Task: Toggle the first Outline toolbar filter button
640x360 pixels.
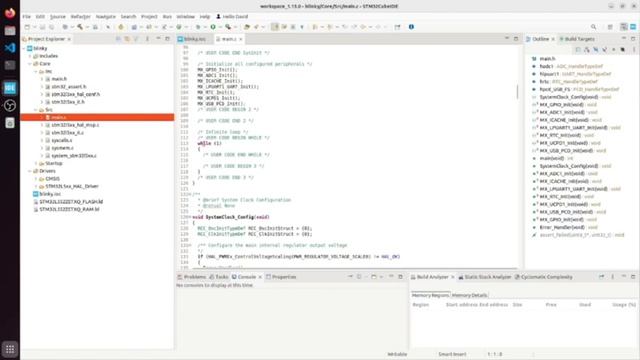Action: pyautogui.click(x=578, y=49)
